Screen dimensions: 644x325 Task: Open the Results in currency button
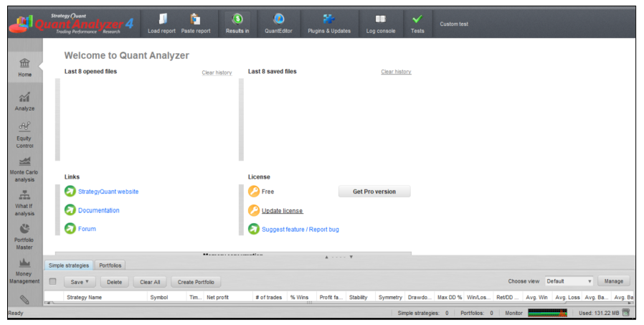point(237,24)
